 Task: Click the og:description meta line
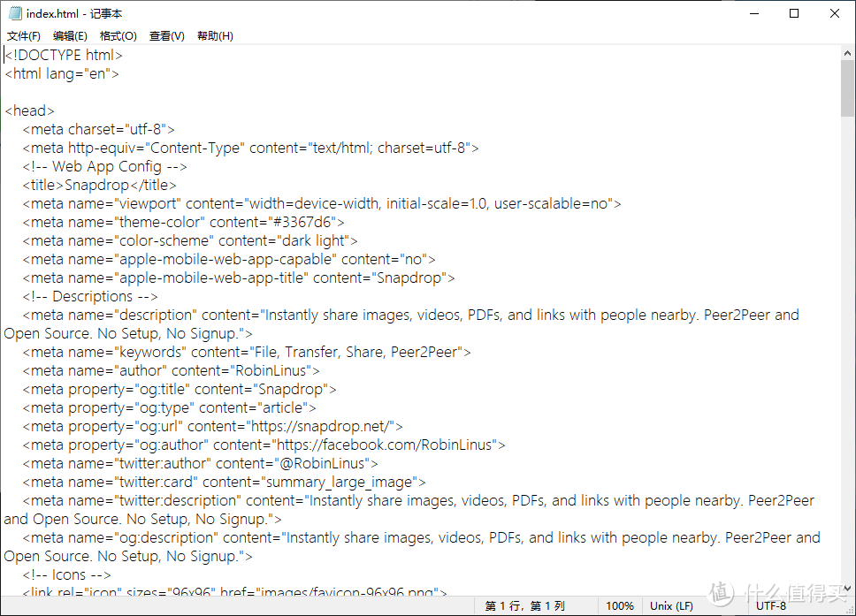coord(412,547)
